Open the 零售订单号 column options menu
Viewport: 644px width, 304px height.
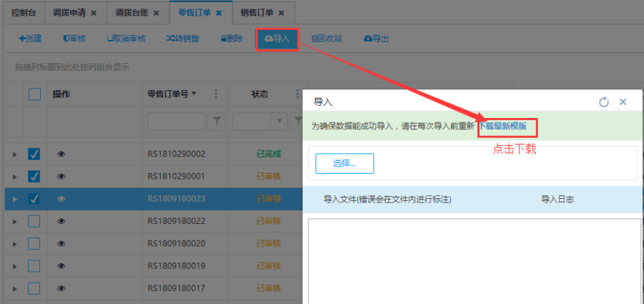(x=215, y=94)
